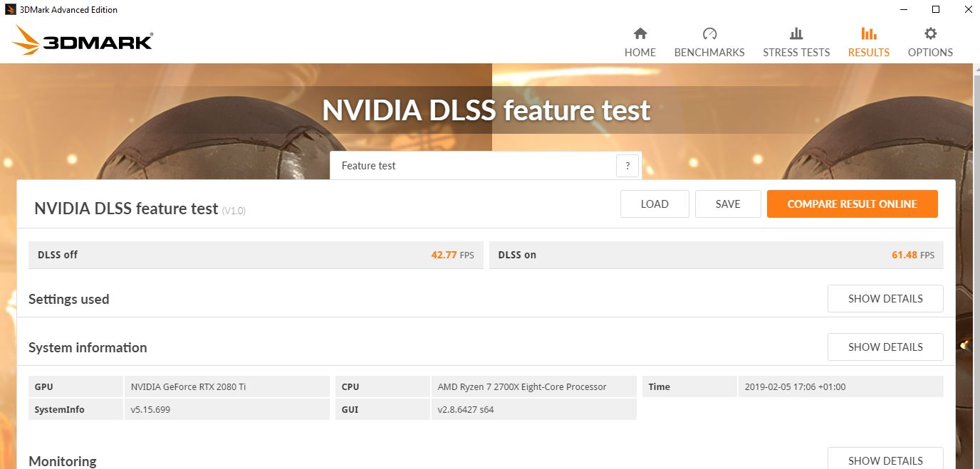The width and height of the screenshot is (980, 469).
Task: Click the NVIDIA DLSS feature test panel title
Action: point(126,209)
